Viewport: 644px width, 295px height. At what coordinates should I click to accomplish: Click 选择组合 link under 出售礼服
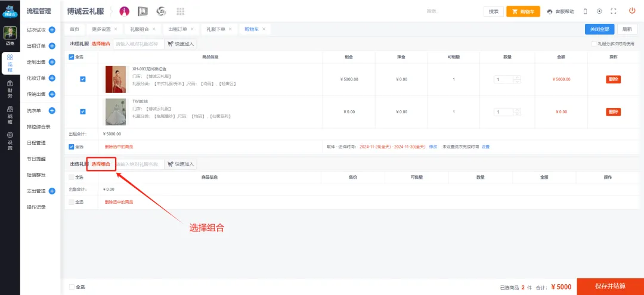tap(101, 164)
